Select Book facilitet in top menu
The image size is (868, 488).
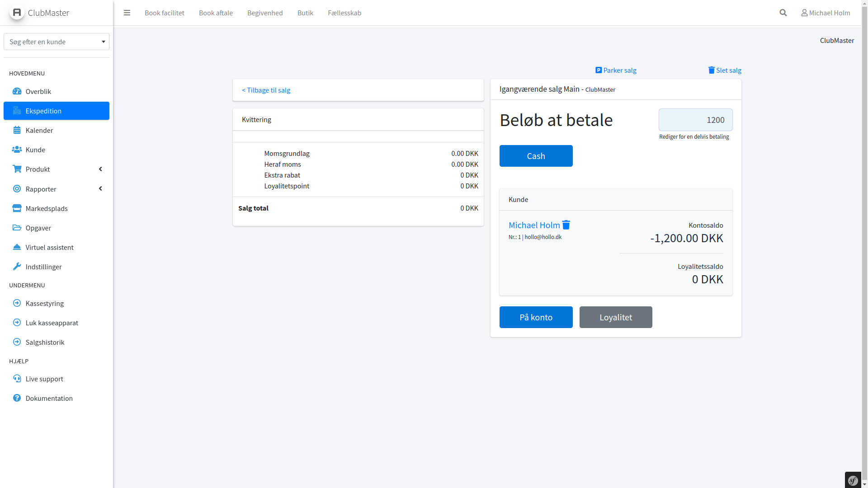tap(165, 13)
